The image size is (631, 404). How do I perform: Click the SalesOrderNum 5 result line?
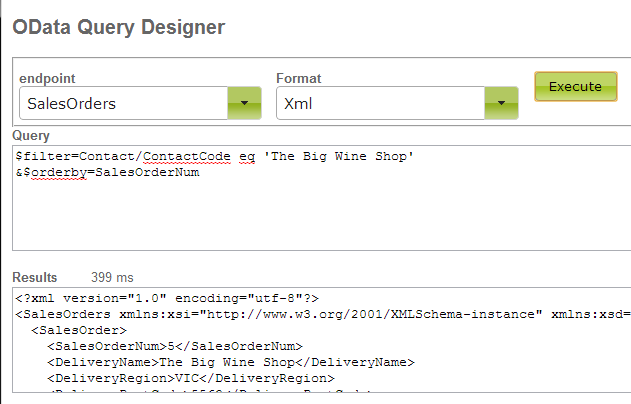tap(175, 346)
